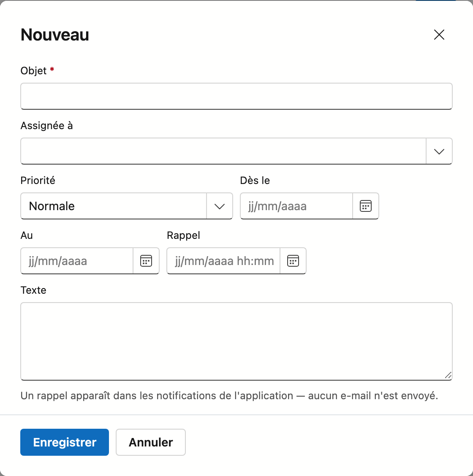Image resolution: width=473 pixels, height=476 pixels.
Task: Focus the Objet text field
Action: 236,96
